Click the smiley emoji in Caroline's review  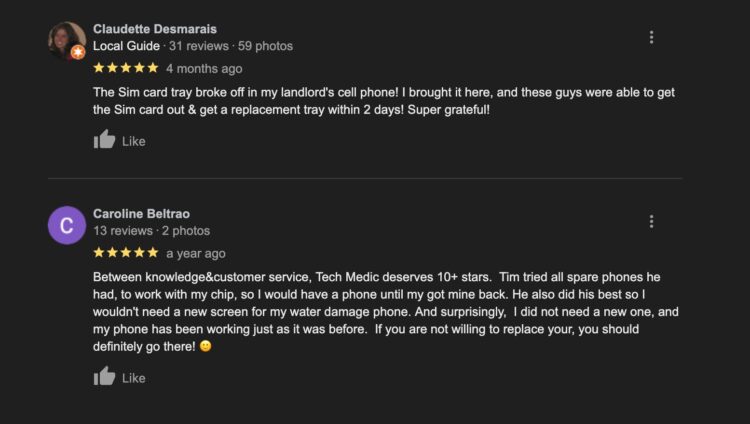pos(205,346)
